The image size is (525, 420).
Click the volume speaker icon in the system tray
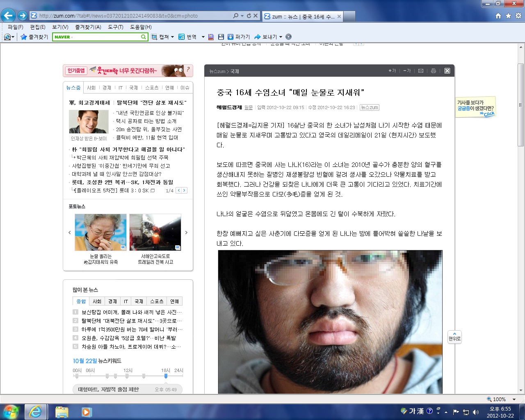(475, 412)
